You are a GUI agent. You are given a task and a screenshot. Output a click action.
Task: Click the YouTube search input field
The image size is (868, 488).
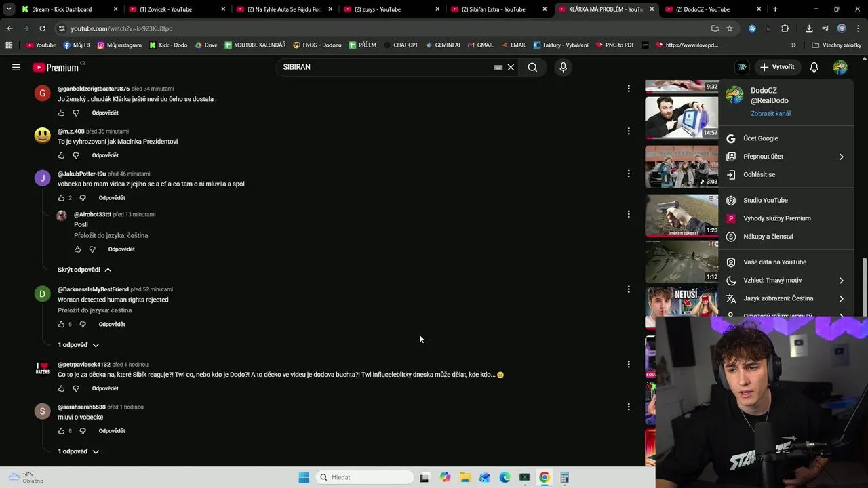pos(387,67)
